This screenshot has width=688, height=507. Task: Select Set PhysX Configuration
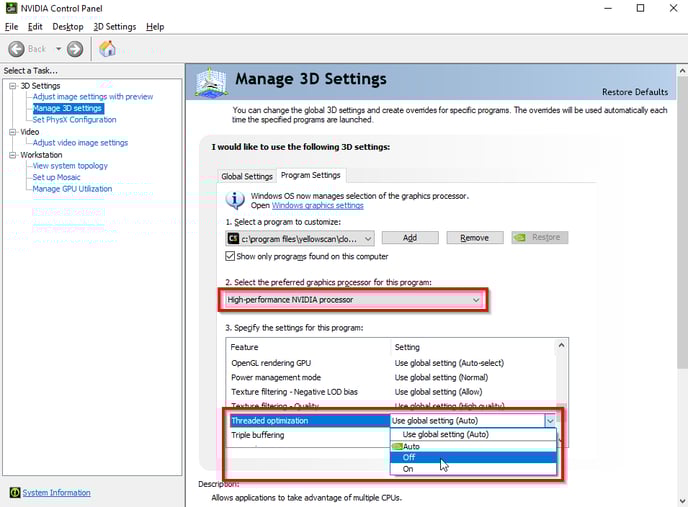coord(74,119)
